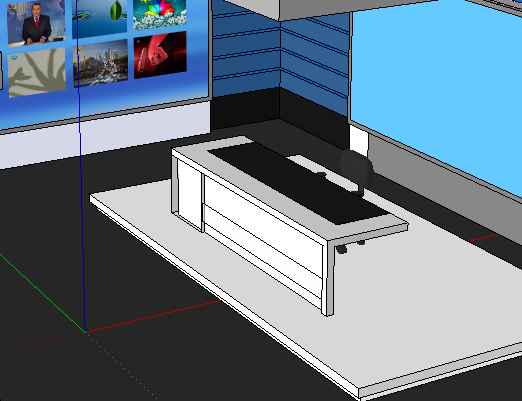
Task: Select the gray ceiling block above corner
Action: tap(333, 8)
